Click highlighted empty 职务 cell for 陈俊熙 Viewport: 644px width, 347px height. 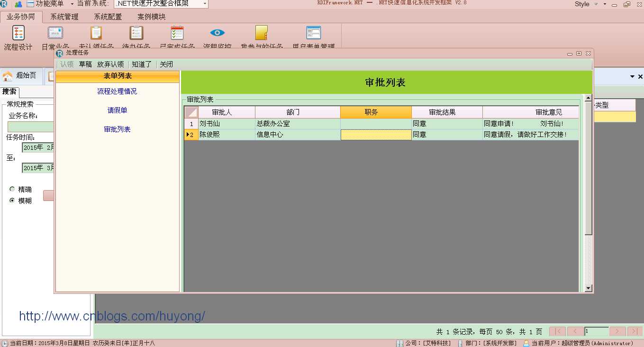pyautogui.click(x=376, y=135)
